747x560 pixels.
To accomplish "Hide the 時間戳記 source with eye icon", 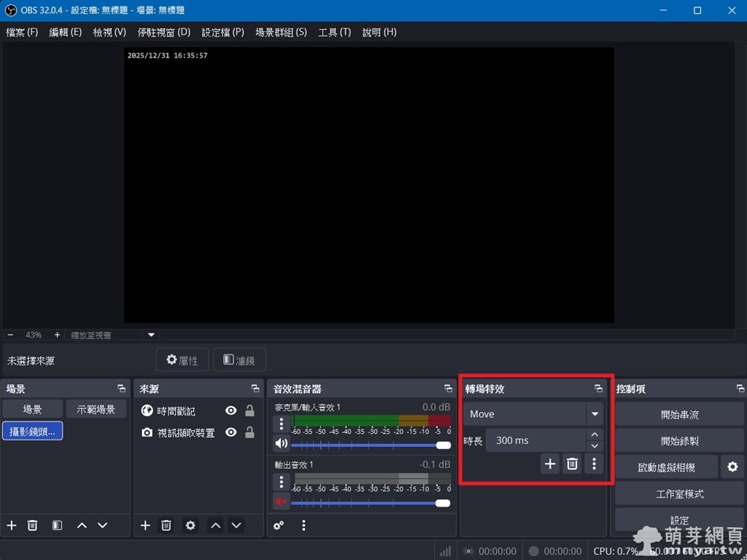I will coord(231,411).
